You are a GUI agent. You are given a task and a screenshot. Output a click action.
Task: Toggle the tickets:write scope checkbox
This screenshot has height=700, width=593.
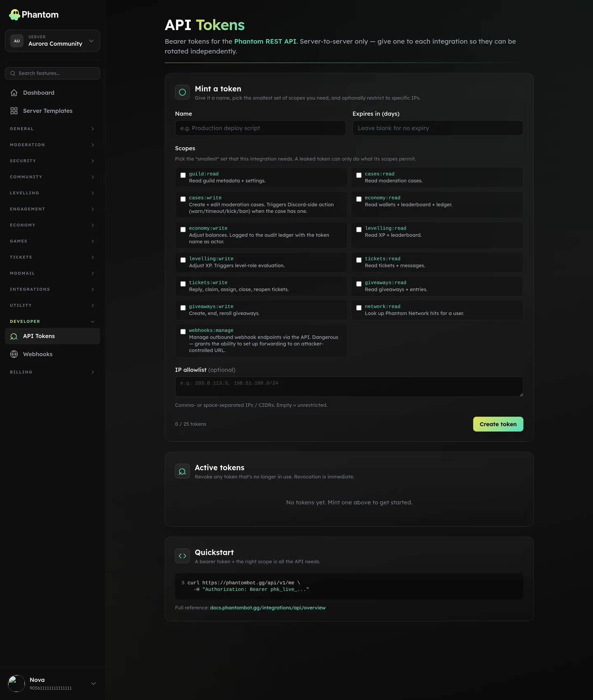[183, 284]
